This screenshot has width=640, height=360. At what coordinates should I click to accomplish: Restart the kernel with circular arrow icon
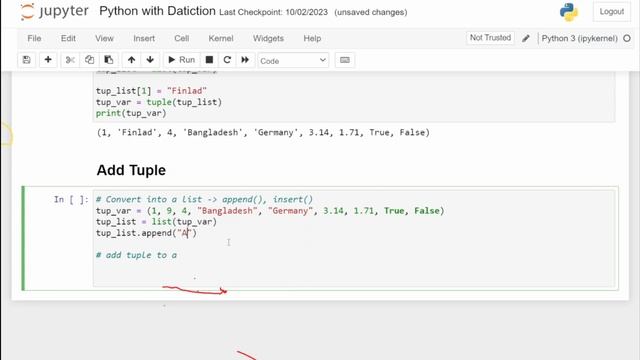227,60
